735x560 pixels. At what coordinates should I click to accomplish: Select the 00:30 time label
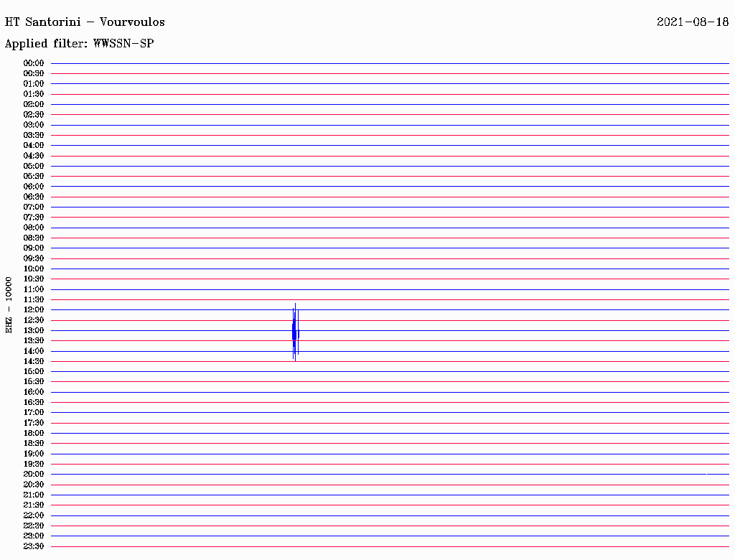(34, 74)
